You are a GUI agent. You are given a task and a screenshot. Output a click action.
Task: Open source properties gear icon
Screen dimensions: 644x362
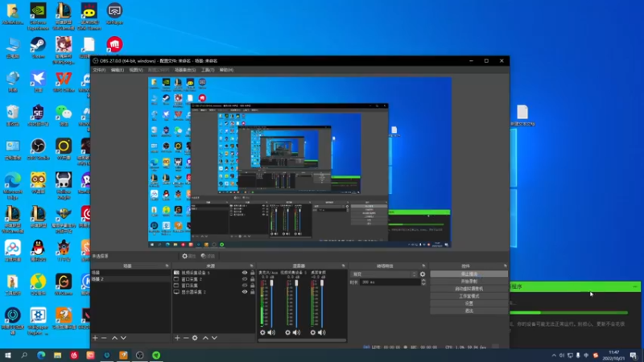coord(196,338)
